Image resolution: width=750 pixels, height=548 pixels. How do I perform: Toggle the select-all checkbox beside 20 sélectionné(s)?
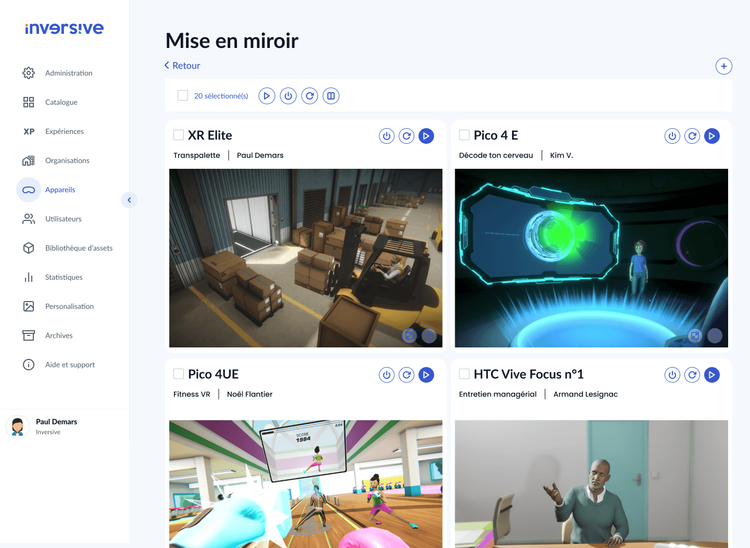[x=183, y=96]
